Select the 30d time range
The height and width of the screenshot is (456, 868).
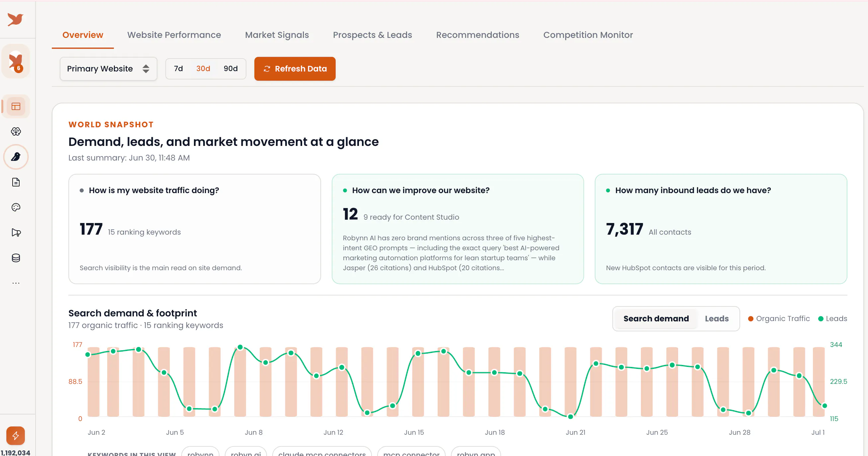(203, 68)
